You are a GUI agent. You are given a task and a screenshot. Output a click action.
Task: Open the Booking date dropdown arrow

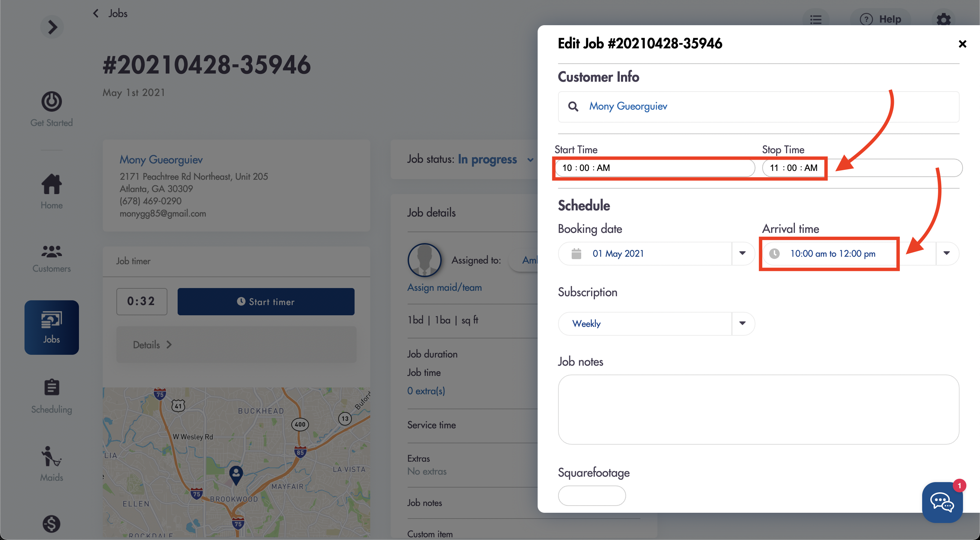742,253
